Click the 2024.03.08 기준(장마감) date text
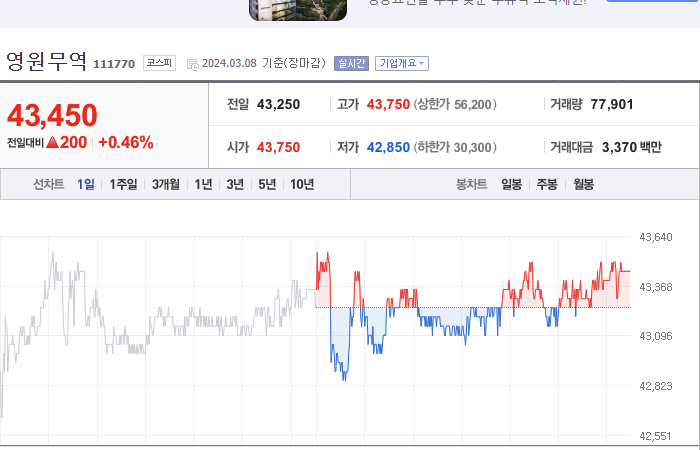This screenshot has height=450, width=700. point(264,63)
